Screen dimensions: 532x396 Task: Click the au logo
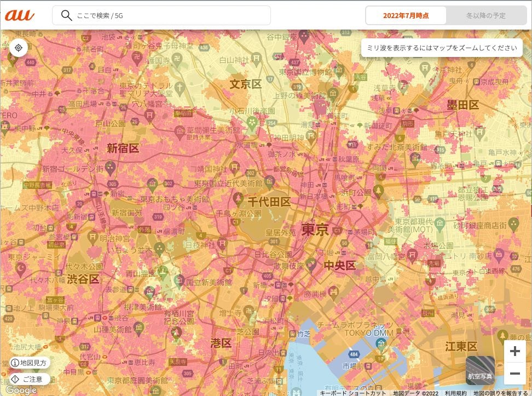pyautogui.click(x=19, y=15)
